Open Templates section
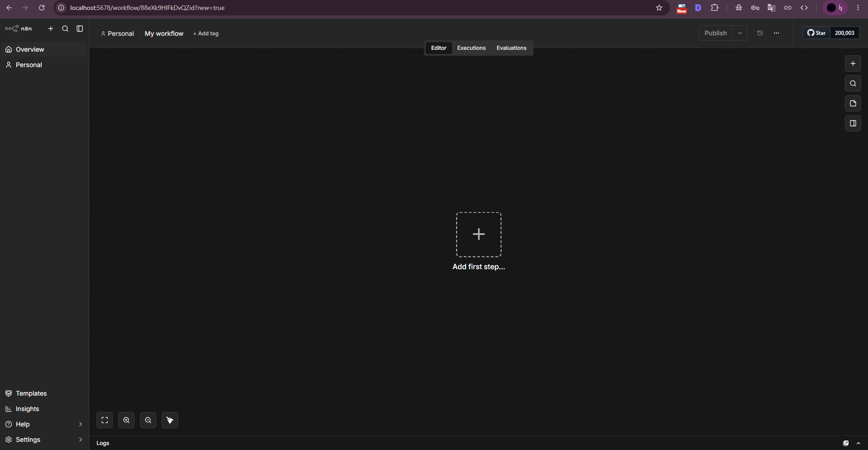The height and width of the screenshot is (450, 868). pos(43,393)
